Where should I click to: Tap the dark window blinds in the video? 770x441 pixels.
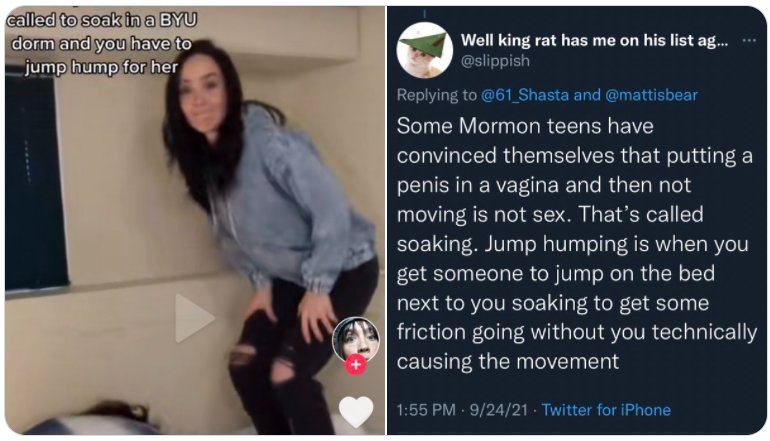(x=34, y=182)
